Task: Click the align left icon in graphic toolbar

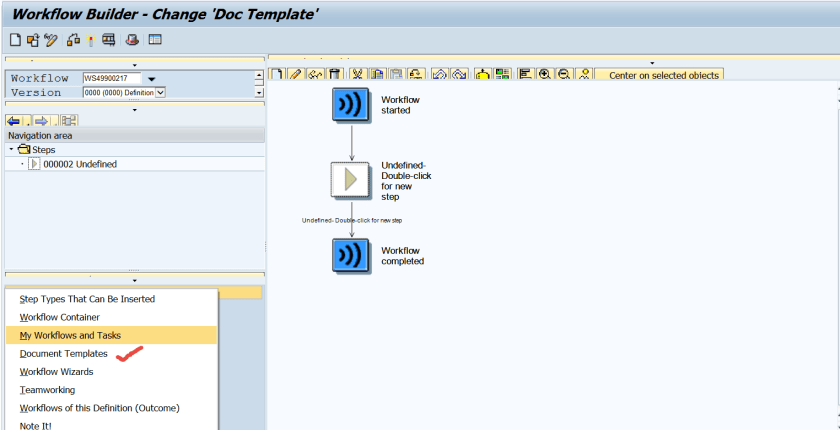Action: (526, 74)
